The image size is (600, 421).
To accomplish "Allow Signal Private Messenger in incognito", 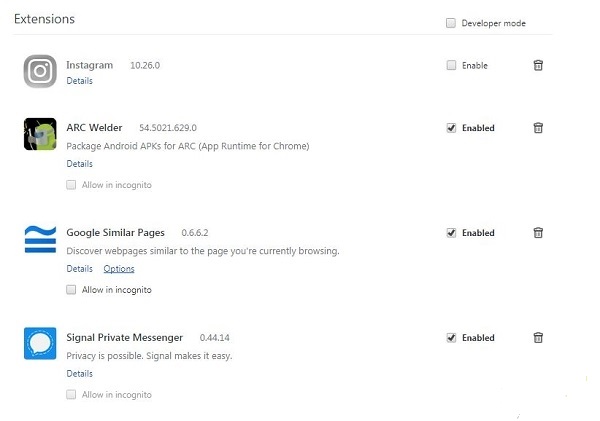I will 71,395.
